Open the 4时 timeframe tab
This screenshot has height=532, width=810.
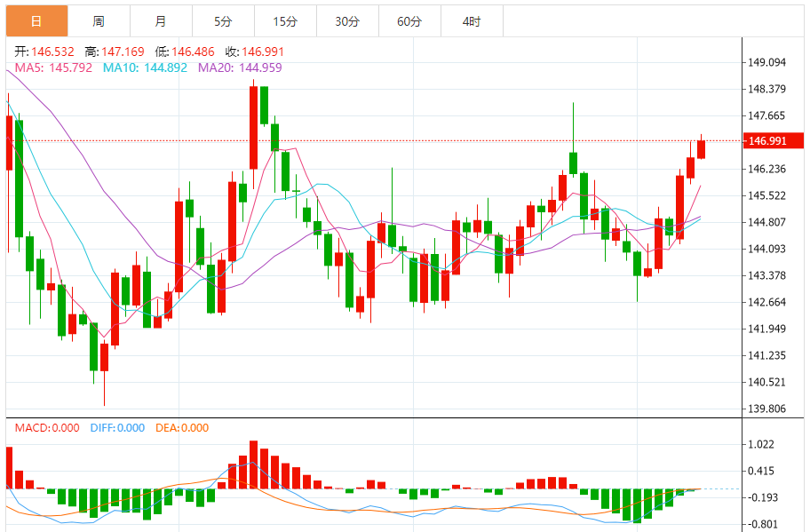pyautogui.click(x=472, y=21)
